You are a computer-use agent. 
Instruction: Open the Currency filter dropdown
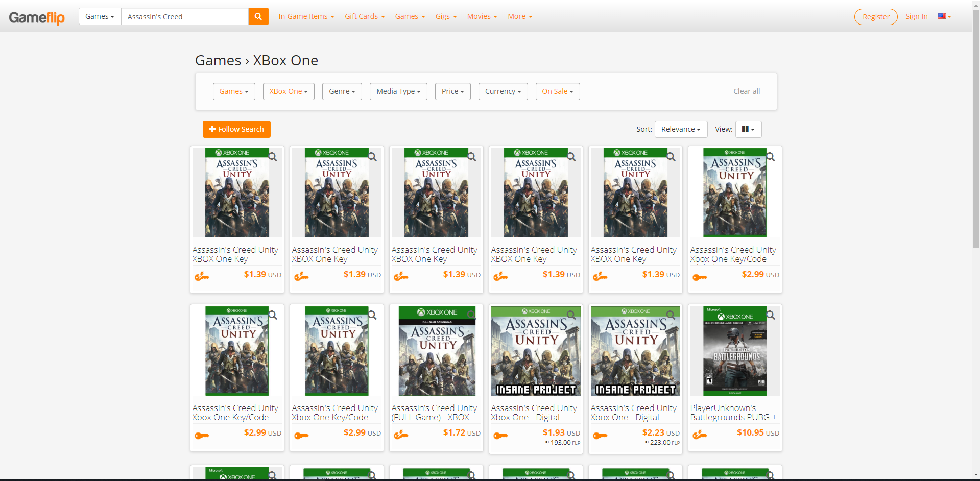tap(503, 91)
